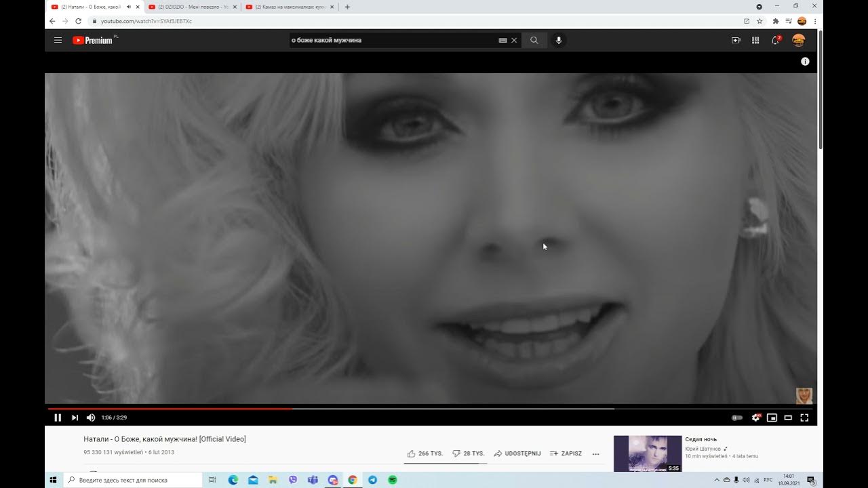Open Chrome media controls icon
Image resolution: width=868 pixels, height=488 pixels.
point(788,21)
